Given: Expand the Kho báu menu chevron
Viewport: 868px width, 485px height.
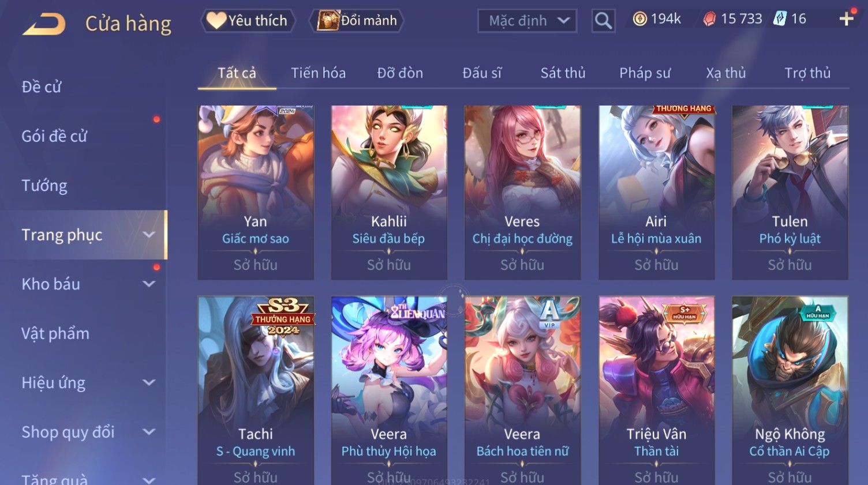Looking at the screenshot, I should coord(149,284).
